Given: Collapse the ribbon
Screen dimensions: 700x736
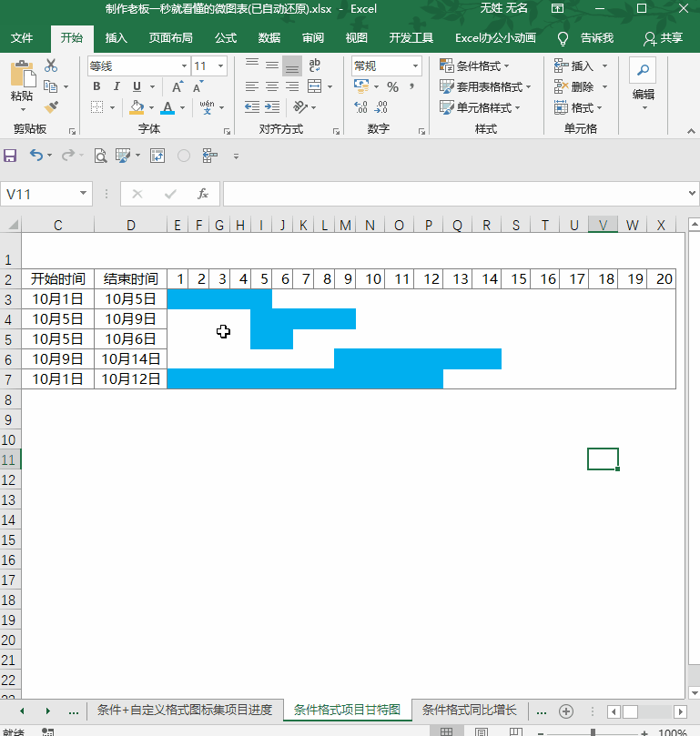Looking at the screenshot, I should (x=691, y=131).
